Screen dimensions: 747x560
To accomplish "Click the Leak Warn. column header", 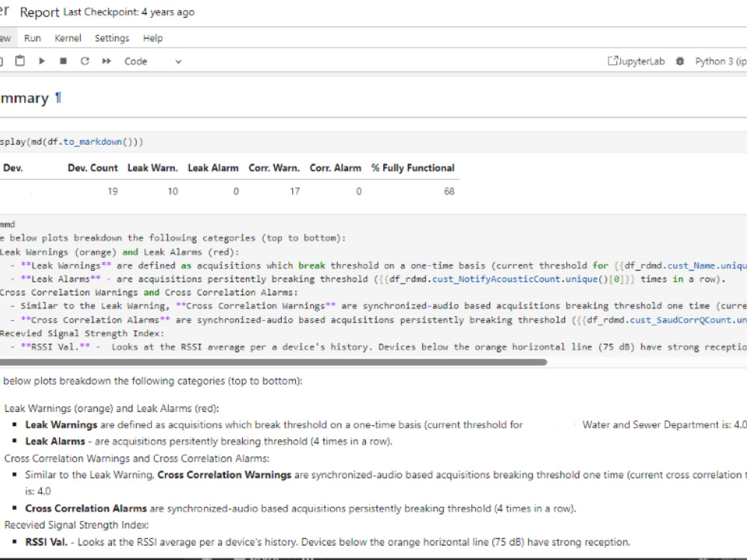I will pyautogui.click(x=152, y=168).
